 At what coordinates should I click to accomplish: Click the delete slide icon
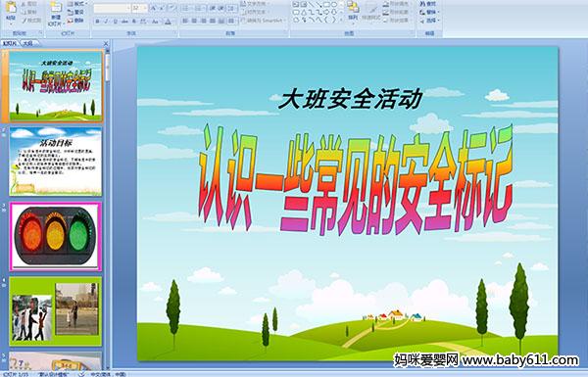click(x=75, y=21)
